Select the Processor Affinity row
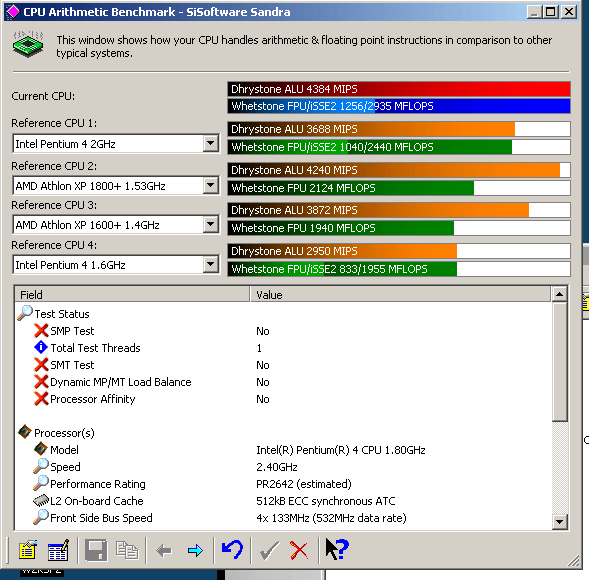The height and width of the screenshot is (580, 589). coord(284,399)
